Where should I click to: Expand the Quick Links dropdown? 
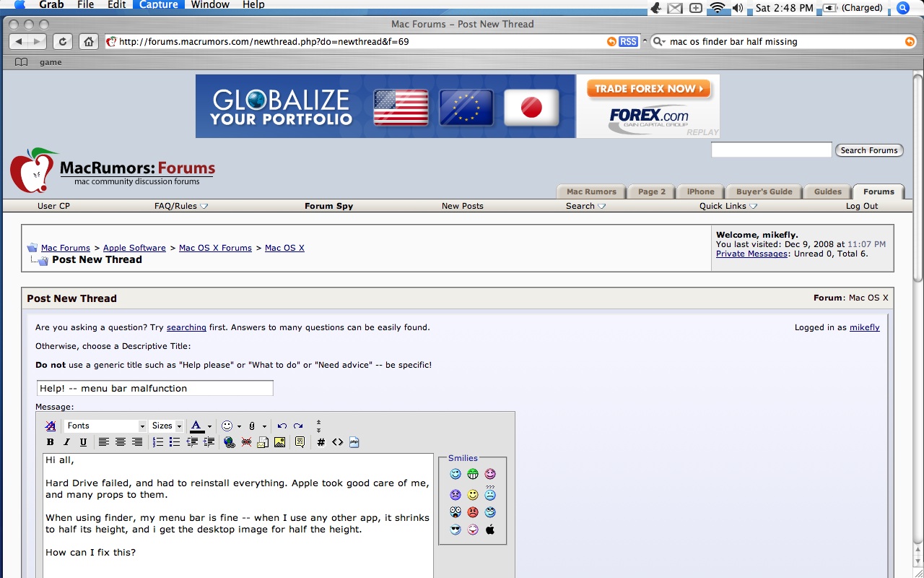click(728, 206)
